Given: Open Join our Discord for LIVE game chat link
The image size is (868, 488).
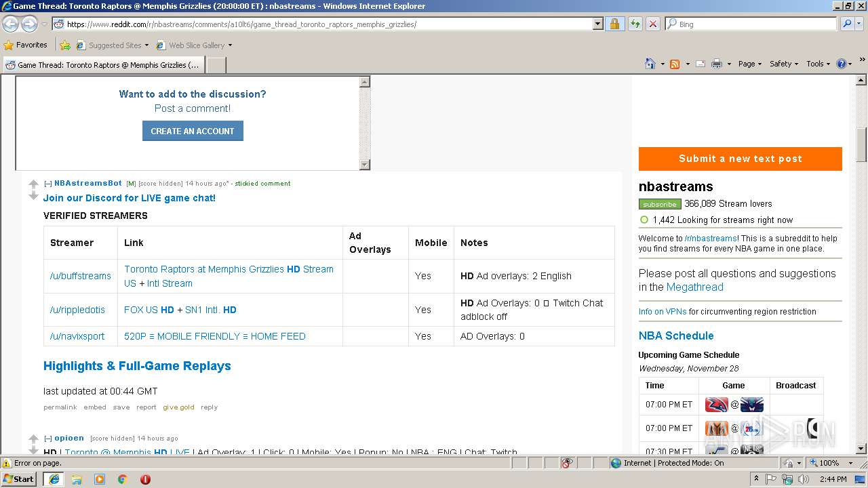Looking at the screenshot, I should click(130, 198).
